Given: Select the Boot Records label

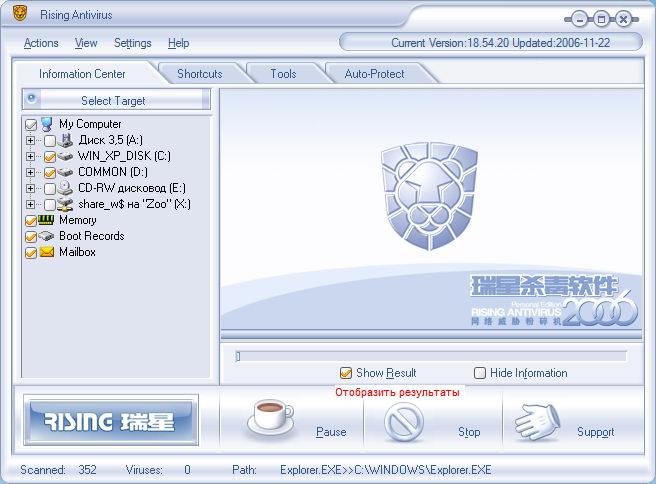Looking at the screenshot, I should pos(92,236).
